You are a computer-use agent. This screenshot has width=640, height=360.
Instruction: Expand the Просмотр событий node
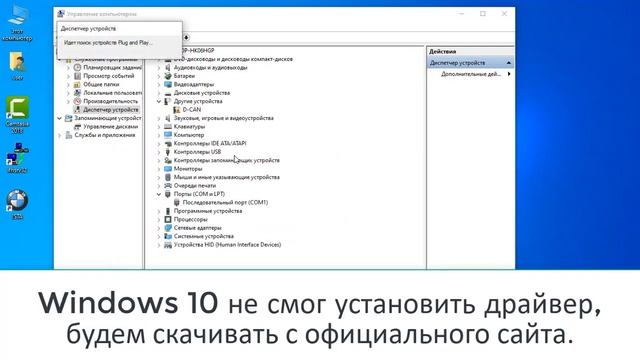point(68,76)
